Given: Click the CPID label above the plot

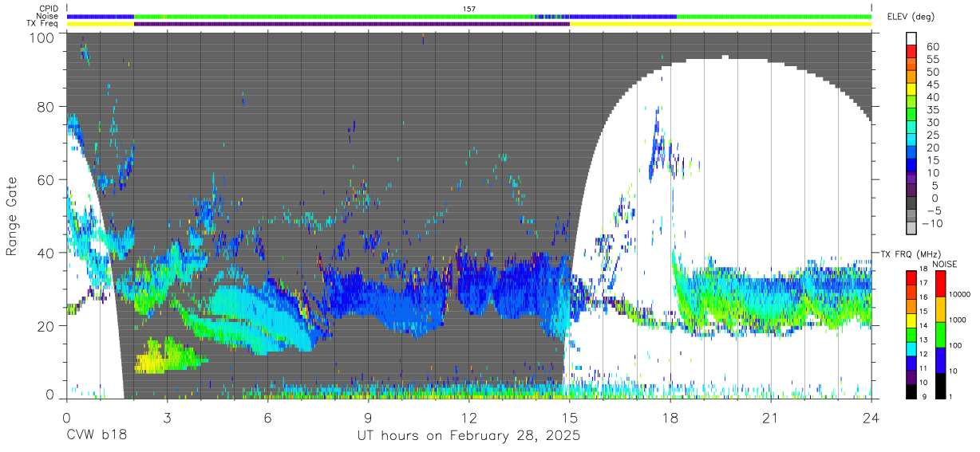Looking at the screenshot, I should (x=48, y=8).
